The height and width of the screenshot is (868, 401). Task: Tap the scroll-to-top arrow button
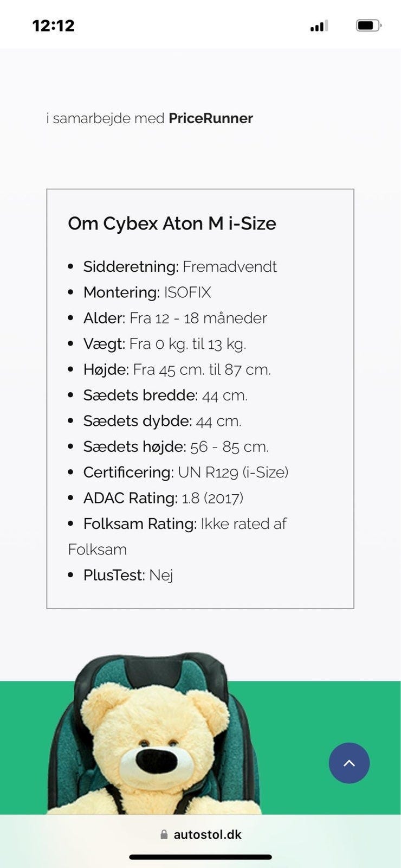[349, 763]
